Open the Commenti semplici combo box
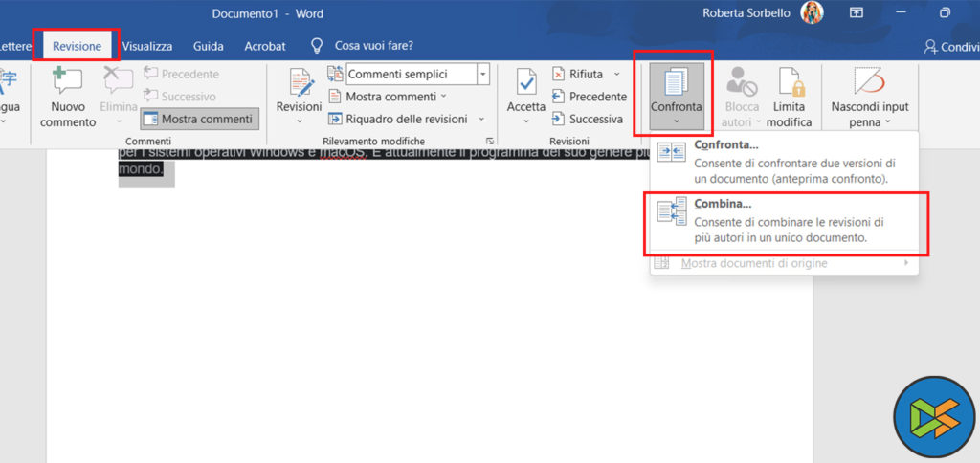980x463 pixels. (417, 74)
